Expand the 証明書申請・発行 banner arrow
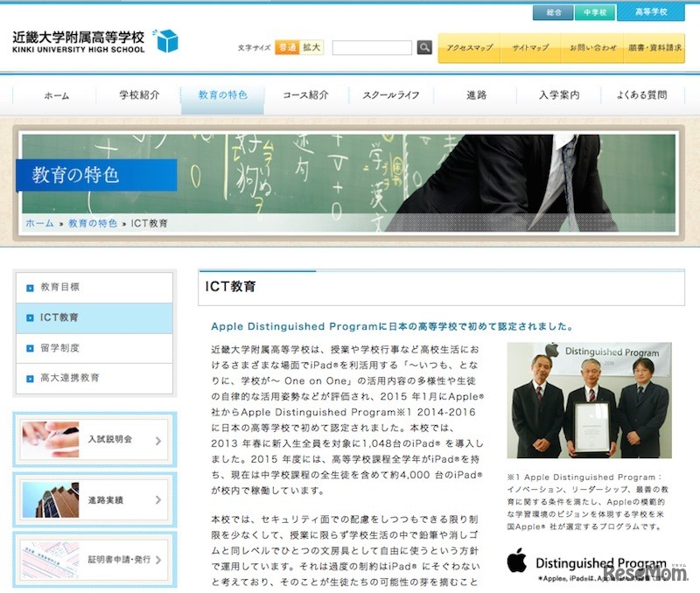 pyautogui.click(x=158, y=561)
